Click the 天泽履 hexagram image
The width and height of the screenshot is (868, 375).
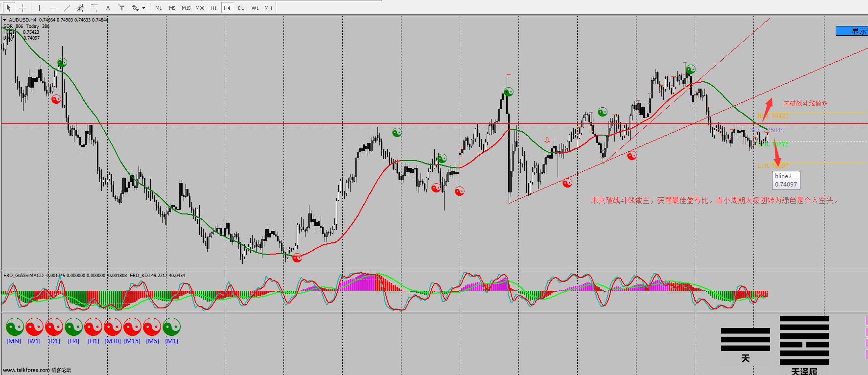804,345
